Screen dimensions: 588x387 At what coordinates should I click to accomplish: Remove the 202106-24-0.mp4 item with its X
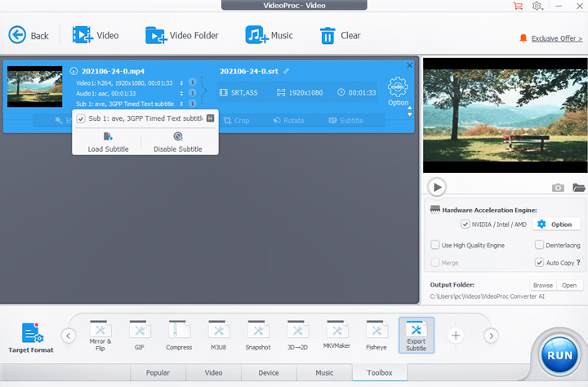pos(409,65)
